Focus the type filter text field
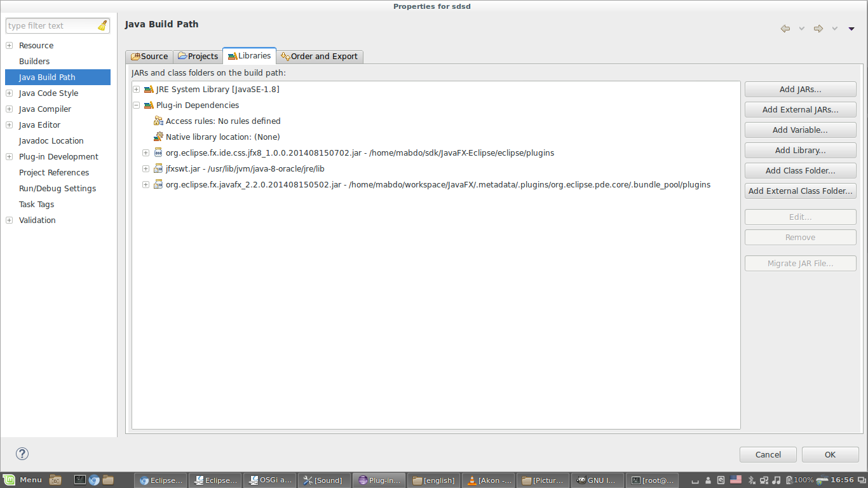868x488 pixels. (x=52, y=26)
